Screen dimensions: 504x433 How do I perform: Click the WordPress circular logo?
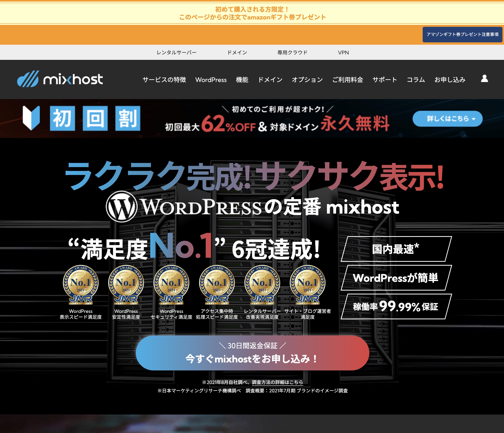(121, 207)
